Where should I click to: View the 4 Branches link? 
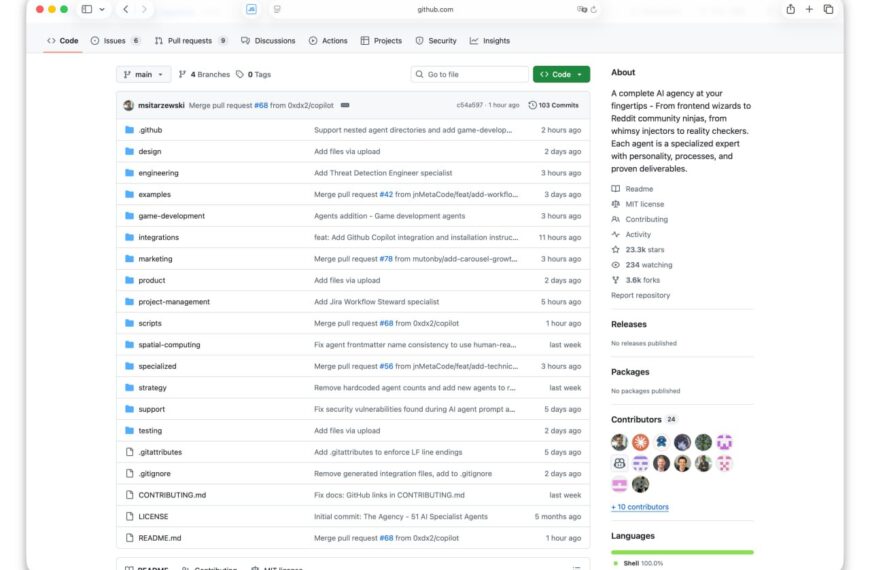(x=204, y=74)
